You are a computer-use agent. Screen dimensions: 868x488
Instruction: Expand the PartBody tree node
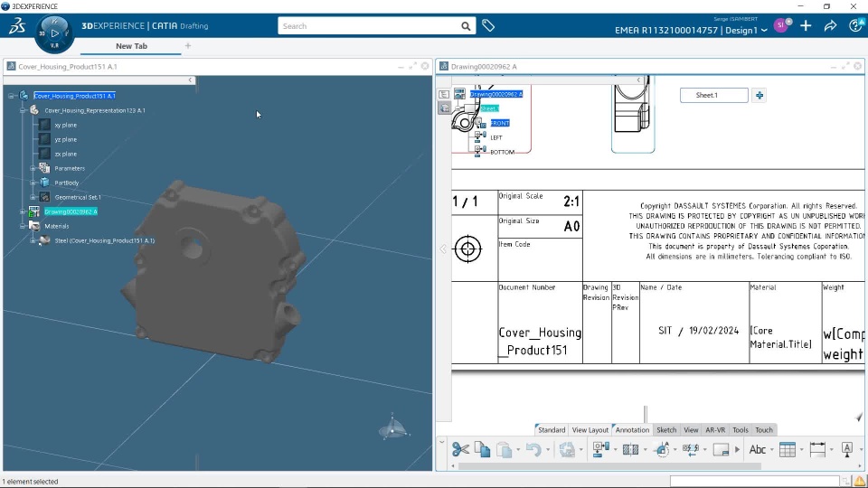pos(33,183)
